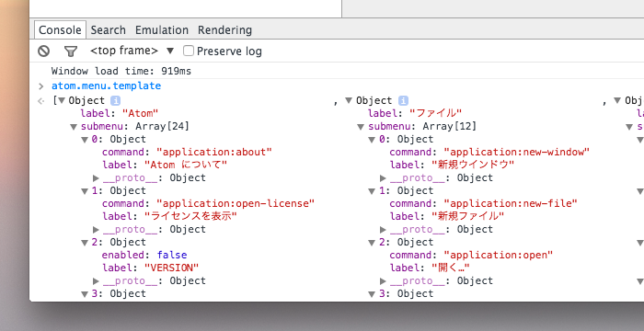
Task: Clear the console log with the ban icon
Action: 43,51
